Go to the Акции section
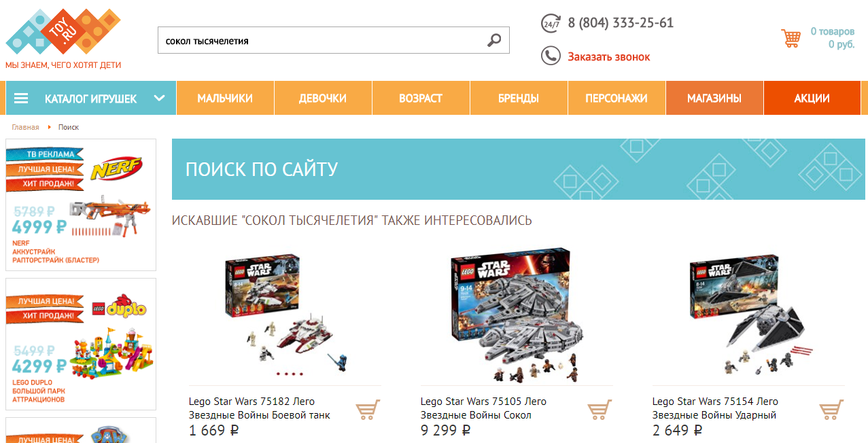 pyautogui.click(x=812, y=99)
